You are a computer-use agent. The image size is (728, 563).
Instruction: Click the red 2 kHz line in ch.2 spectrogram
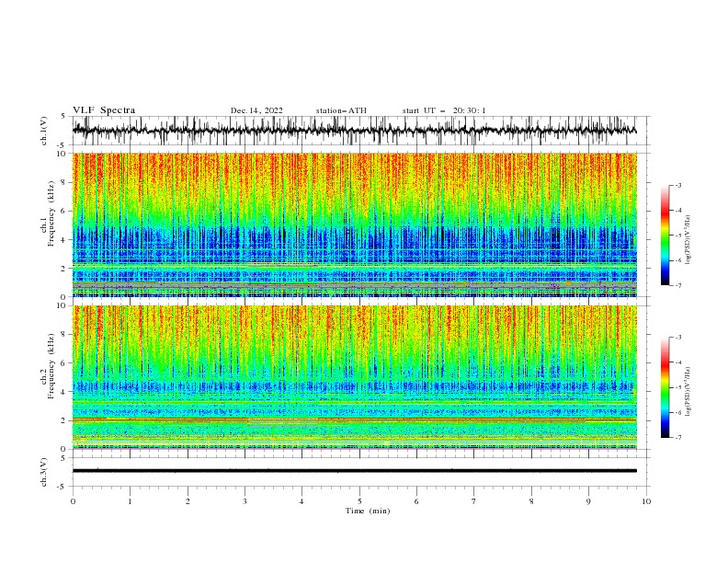point(354,419)
